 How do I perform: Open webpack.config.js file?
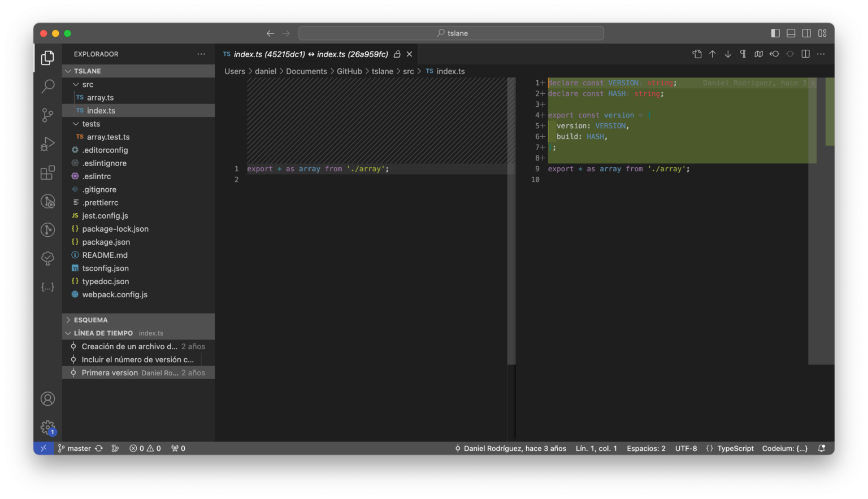[x=138, y=294]
